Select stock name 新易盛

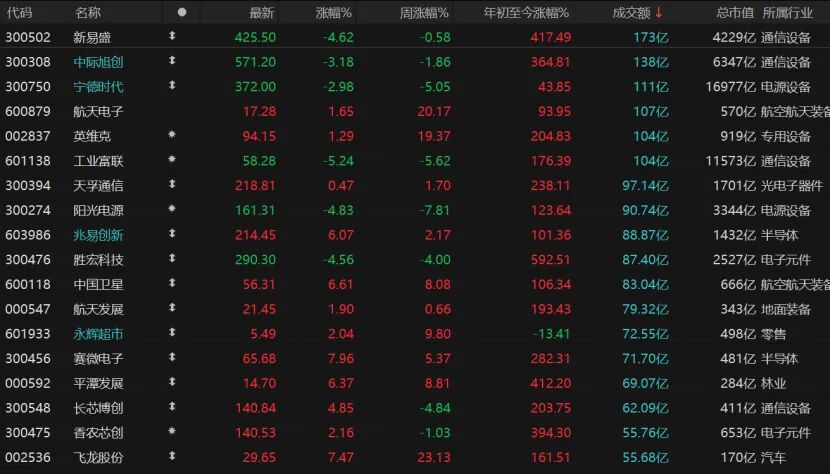point(92,37)
